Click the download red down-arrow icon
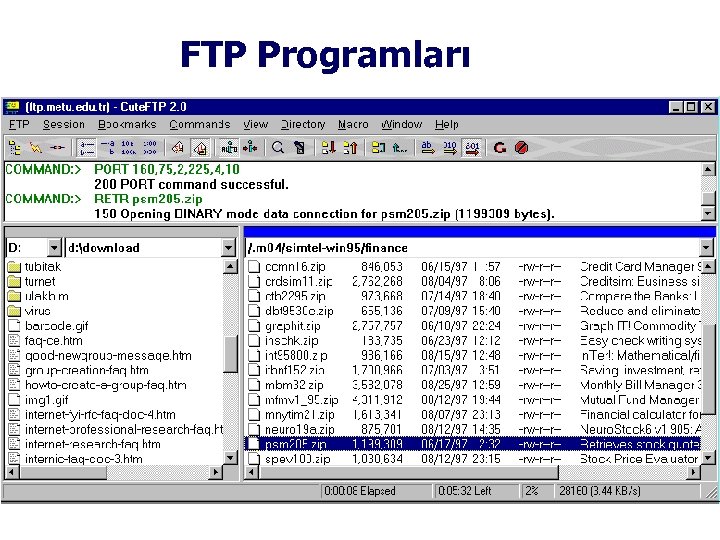This screenshot has height=540, width=720. point(328,148)
